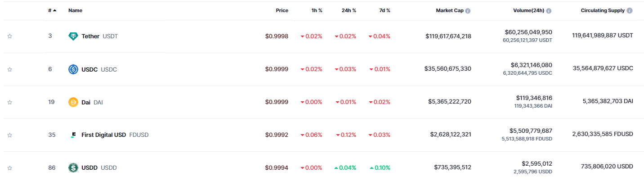Sort table by Price column header
The width and height of the screenshot is (644, 181).
click(282, 10)
